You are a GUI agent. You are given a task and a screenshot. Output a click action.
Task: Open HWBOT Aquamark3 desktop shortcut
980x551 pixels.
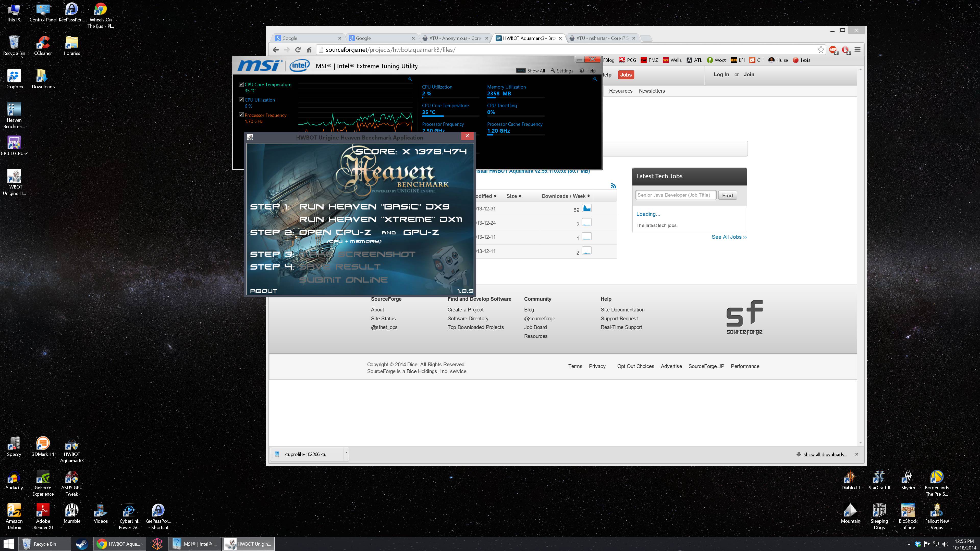tap(71, 449)
